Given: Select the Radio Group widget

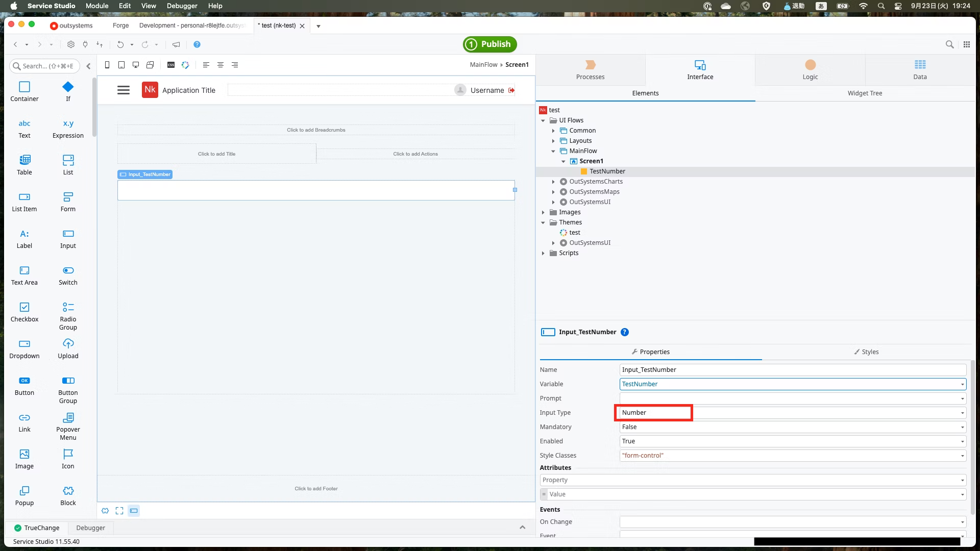Looking at the screenshot, I should click(x=68, y=308).
